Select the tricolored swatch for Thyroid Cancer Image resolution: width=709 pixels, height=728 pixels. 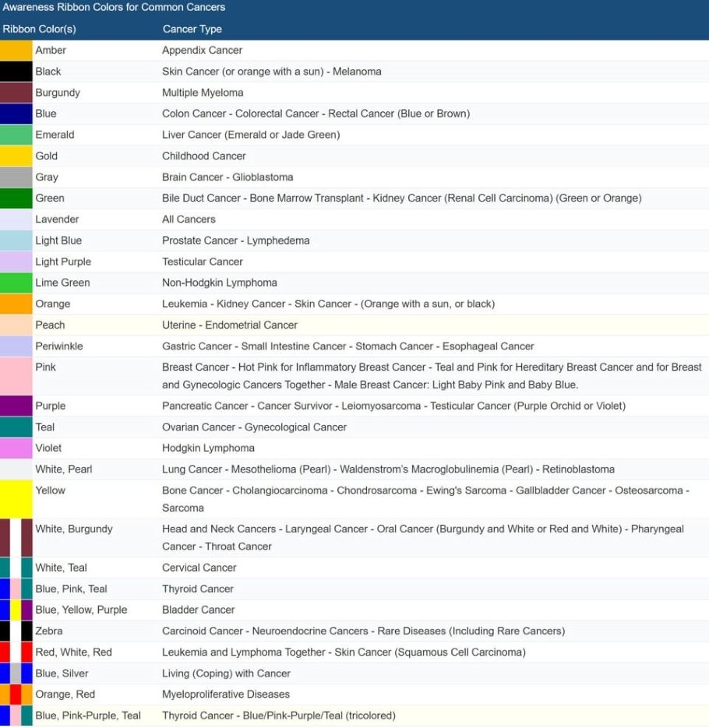click(17, 715)
